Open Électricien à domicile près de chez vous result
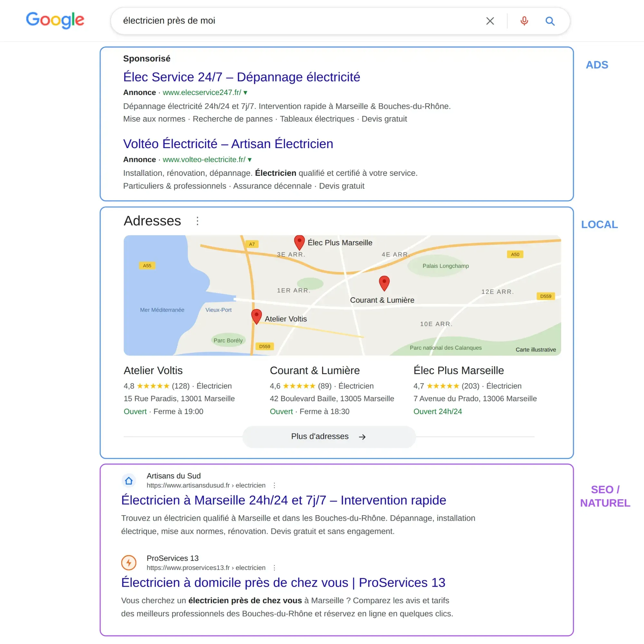The height and width of the screenshot is (644, 644). [x=283, y=583]
